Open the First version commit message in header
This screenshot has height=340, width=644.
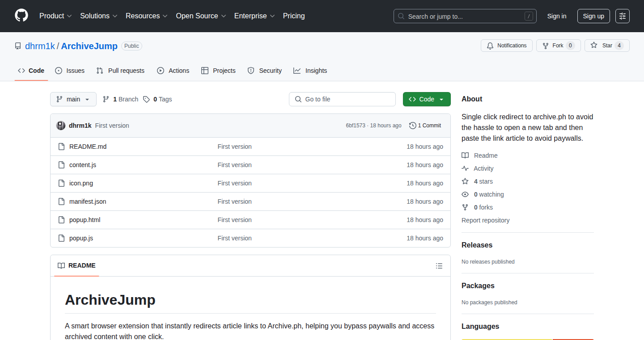[112, 126]
